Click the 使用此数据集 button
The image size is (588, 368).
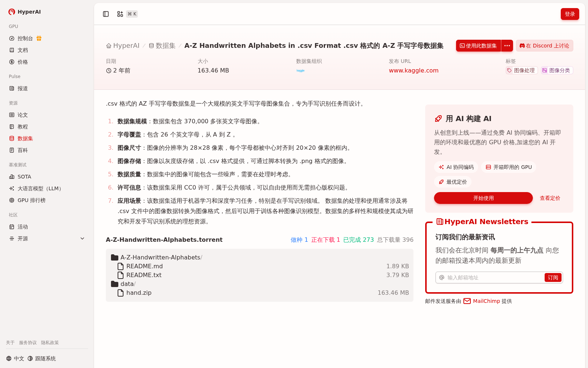(x=478, y=46)
